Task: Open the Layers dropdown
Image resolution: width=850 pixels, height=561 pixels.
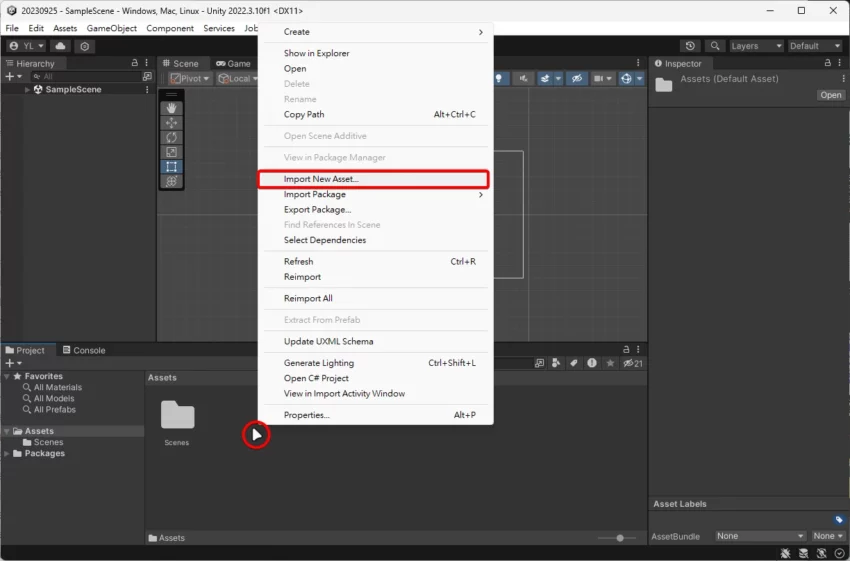Action: point(756,46)
